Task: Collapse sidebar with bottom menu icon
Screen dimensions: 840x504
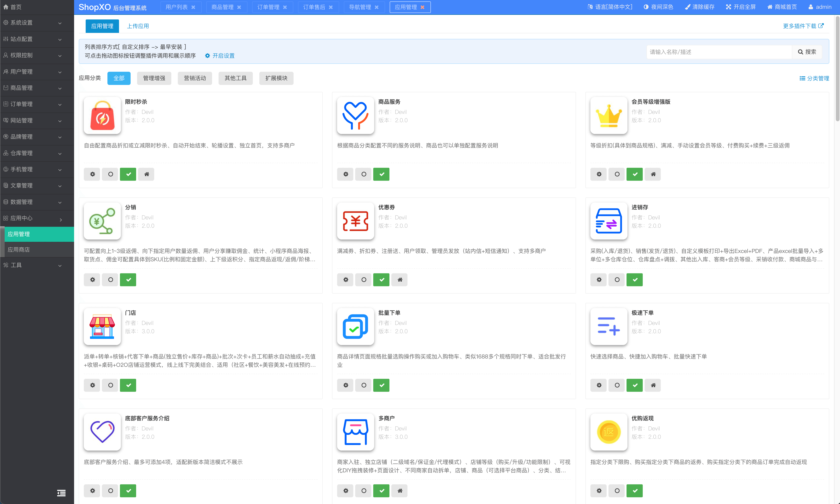Action: tap(61, 493)
